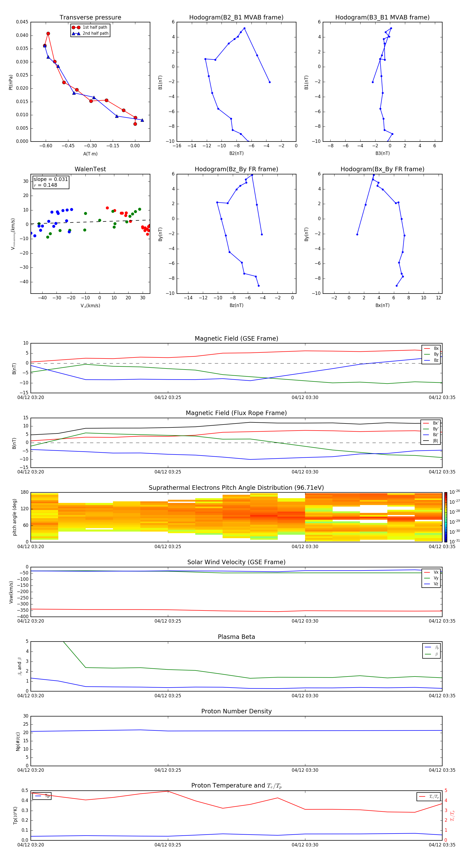Click the "Pt(nPa)" y-axis label
Viewport: 473px width, 868px height.
(x=11, y=82)
